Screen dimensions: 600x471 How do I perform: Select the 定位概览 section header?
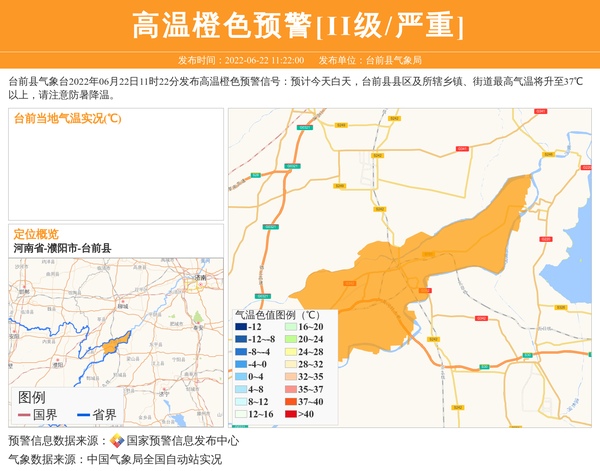pyautogui.click(x=36, y=233)
